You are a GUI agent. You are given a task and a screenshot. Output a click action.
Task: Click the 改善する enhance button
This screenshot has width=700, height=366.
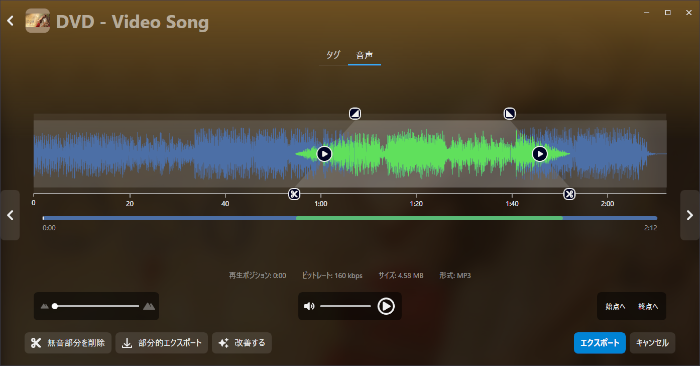(x=242, y=343)
